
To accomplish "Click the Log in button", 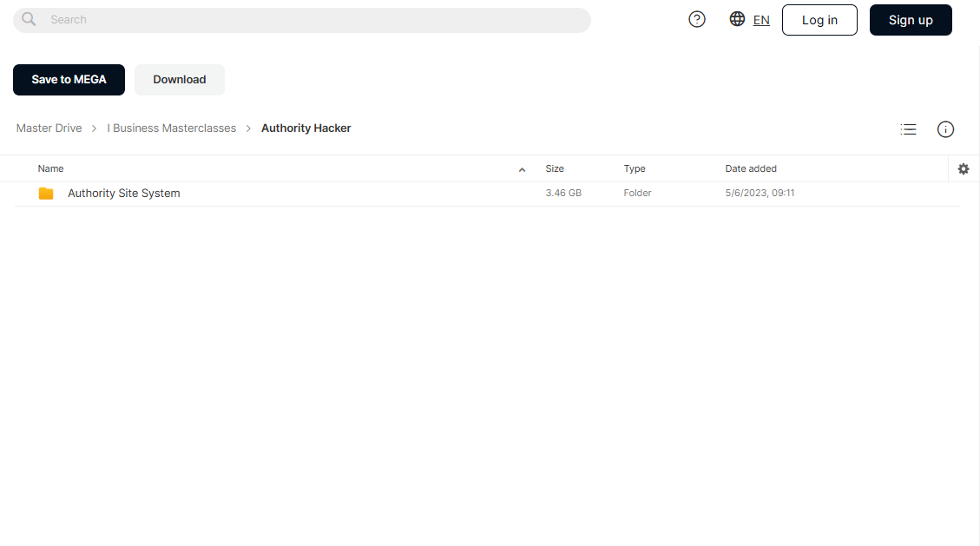I will tap(819, 20).
